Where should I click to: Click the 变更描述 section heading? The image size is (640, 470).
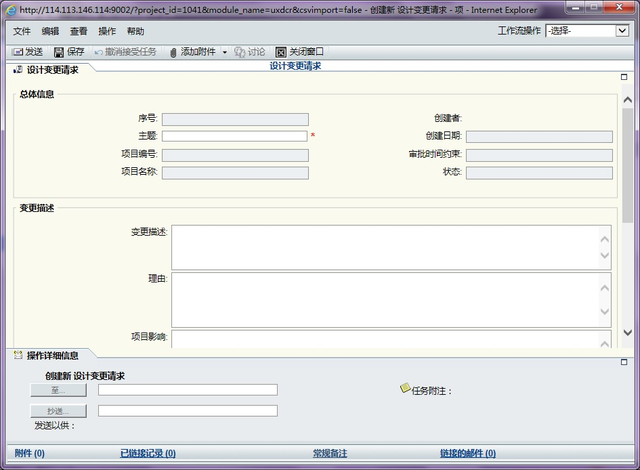coord(37,208)
